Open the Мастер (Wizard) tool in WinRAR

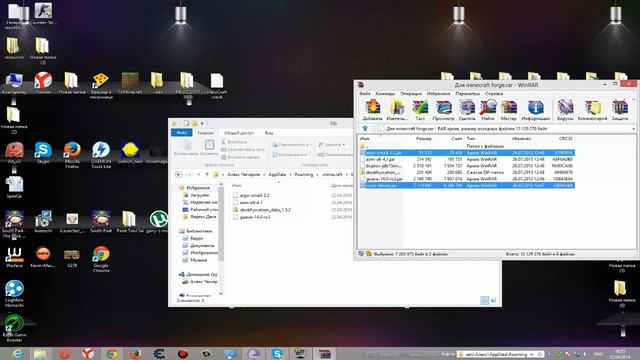(509, 110)
